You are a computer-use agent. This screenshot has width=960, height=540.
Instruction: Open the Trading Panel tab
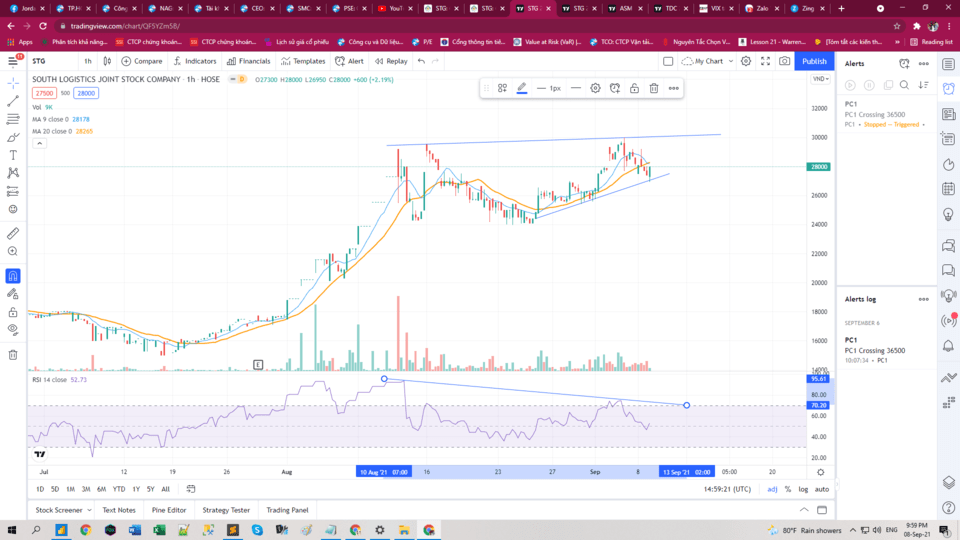(287, 510)
